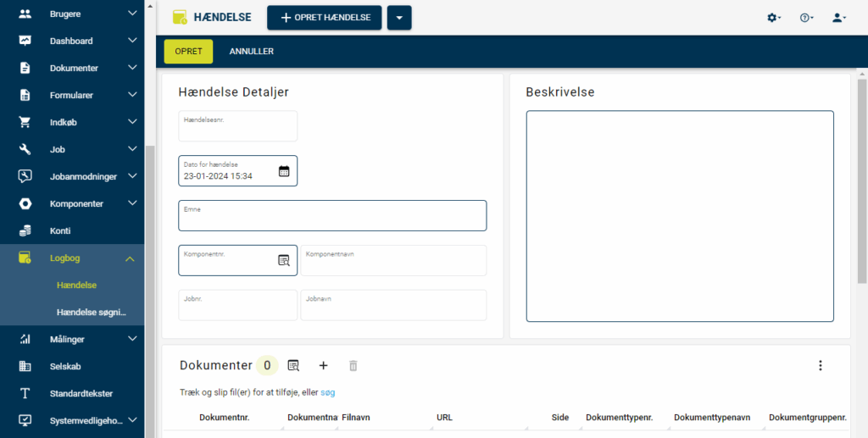The height and width of the screenshot is (438, 868).
Task: Add a new document with plus icon
Action: click(323, 365)
